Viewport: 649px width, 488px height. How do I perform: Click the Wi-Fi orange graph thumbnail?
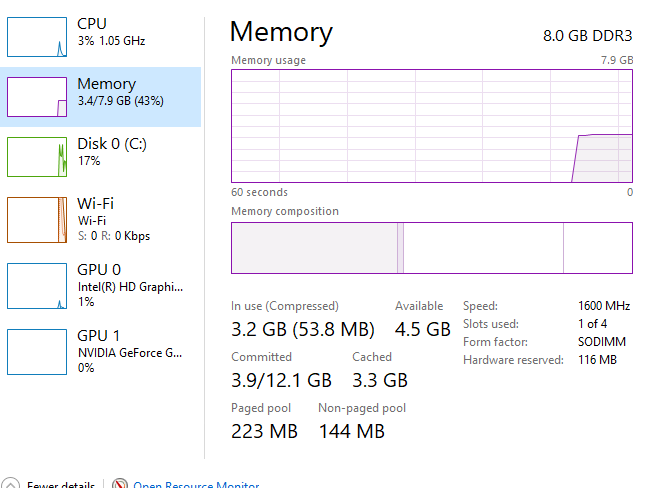37,220
